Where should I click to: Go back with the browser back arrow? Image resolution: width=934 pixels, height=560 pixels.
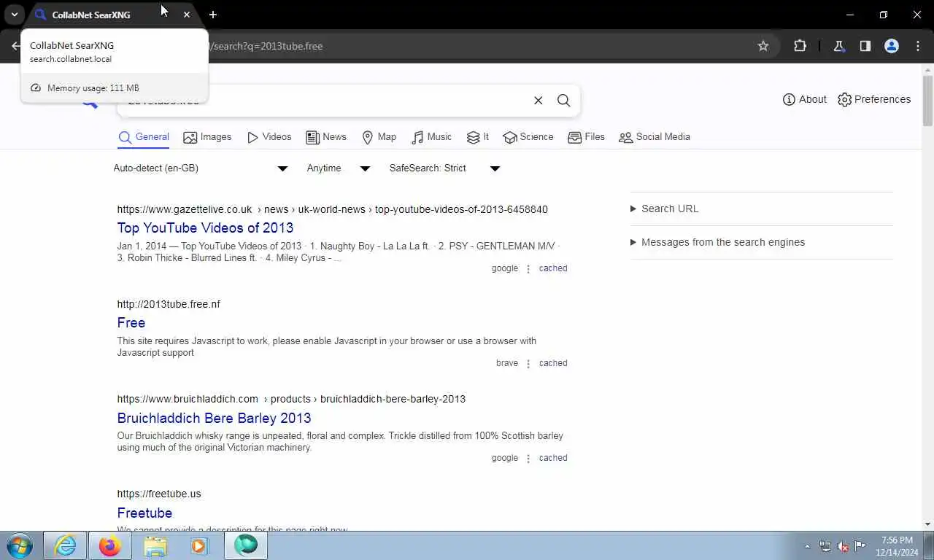point(15,46)
